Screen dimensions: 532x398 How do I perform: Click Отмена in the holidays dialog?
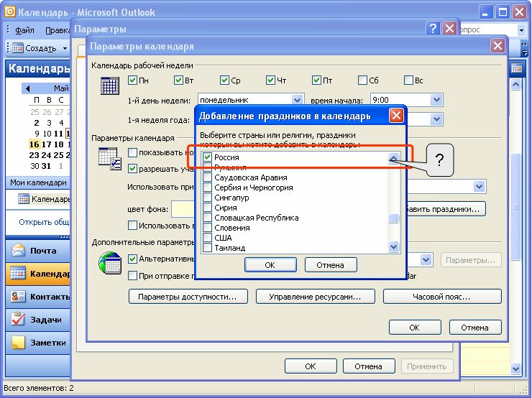click(x=331, y=265)
